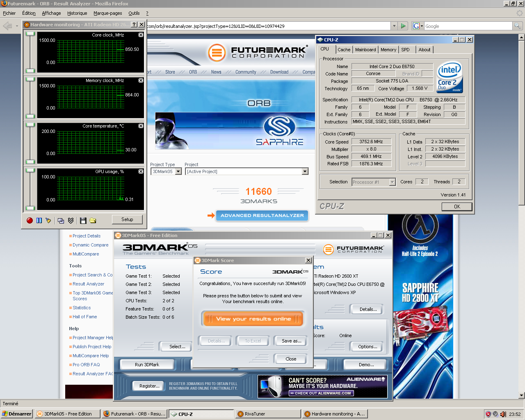Click the Google search box

coord(468,26)
